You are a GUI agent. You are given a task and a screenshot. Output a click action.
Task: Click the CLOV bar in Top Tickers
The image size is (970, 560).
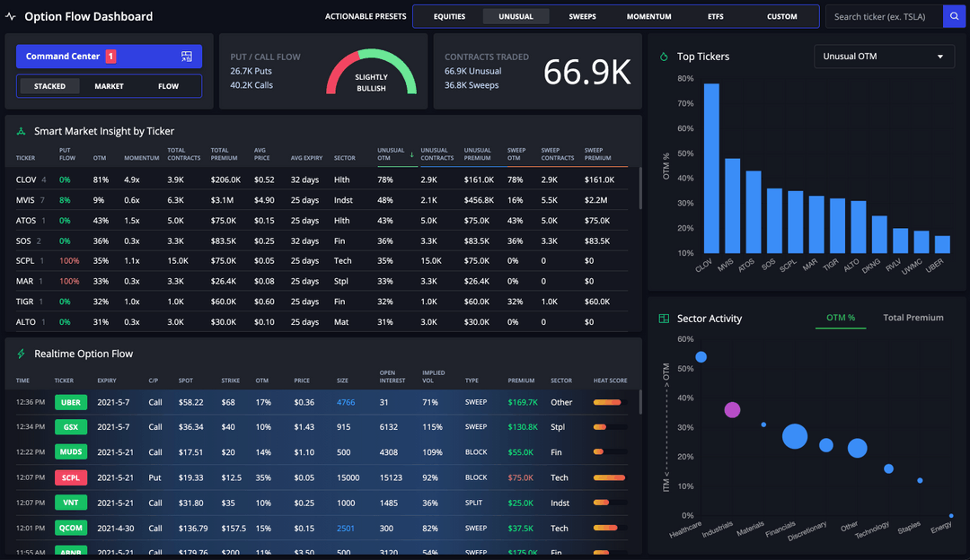click(x=711, y=168)
